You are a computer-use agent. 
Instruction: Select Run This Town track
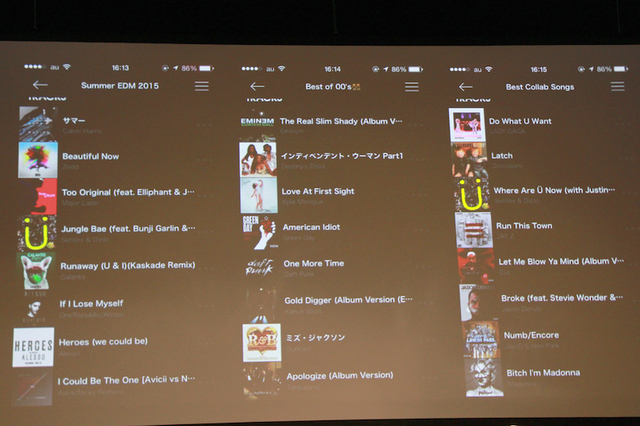(523, 226)
